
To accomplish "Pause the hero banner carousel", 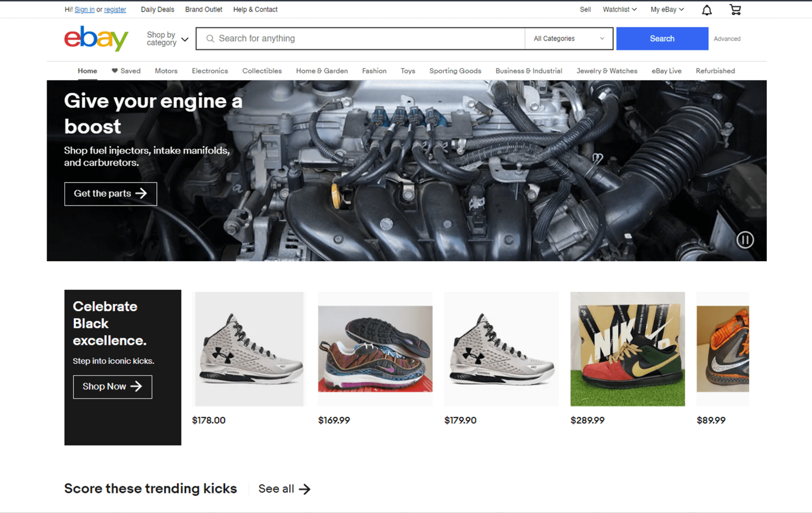I will click(745, 240).
